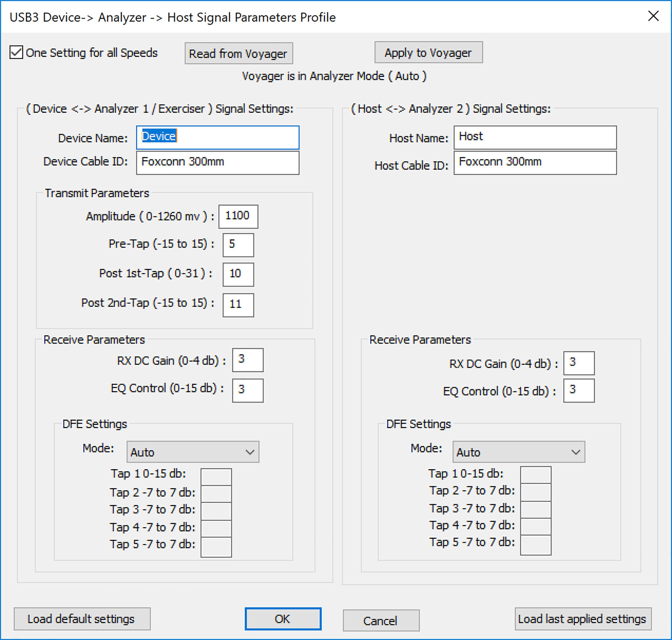Edit the Amplitude value 1100 field
The height and width of the screenshot is (640, 672).
pyautogui.click(x=238, y=216)
